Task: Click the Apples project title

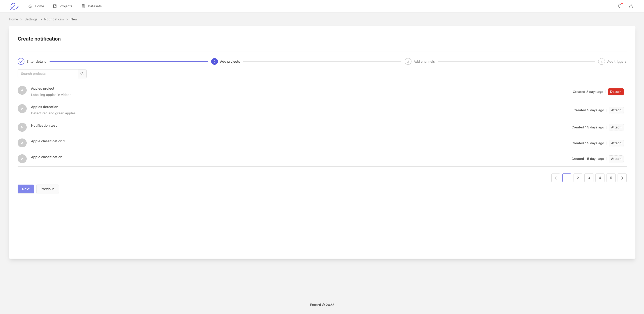Action: coord(43,88)
